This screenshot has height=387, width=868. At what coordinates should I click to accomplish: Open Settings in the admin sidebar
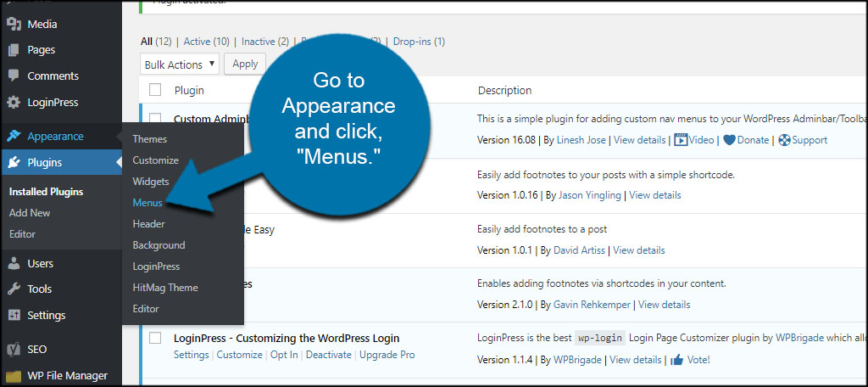[x=47, y=316]
